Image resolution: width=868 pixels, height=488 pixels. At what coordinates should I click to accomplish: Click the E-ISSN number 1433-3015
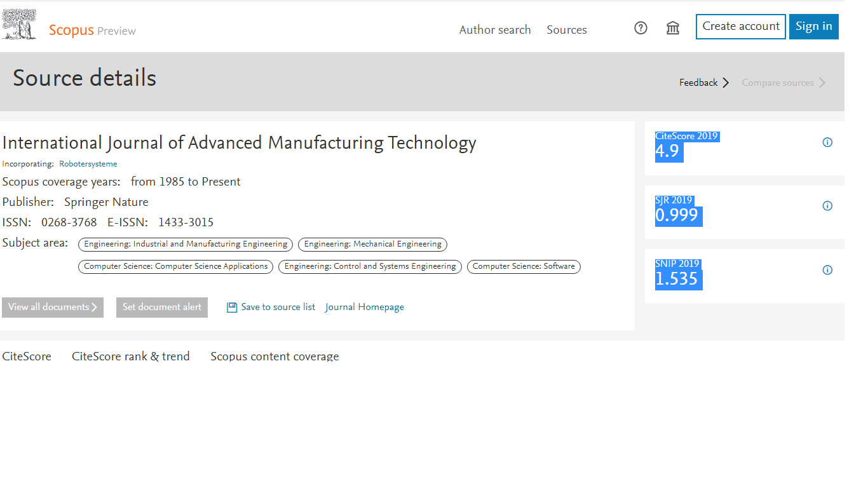pyautogui.click(x=186, y=222)
